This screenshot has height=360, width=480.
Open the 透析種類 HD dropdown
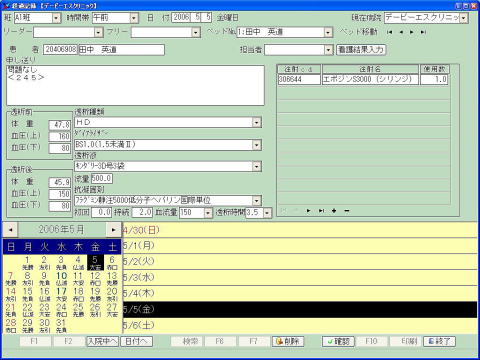(256, 123)
